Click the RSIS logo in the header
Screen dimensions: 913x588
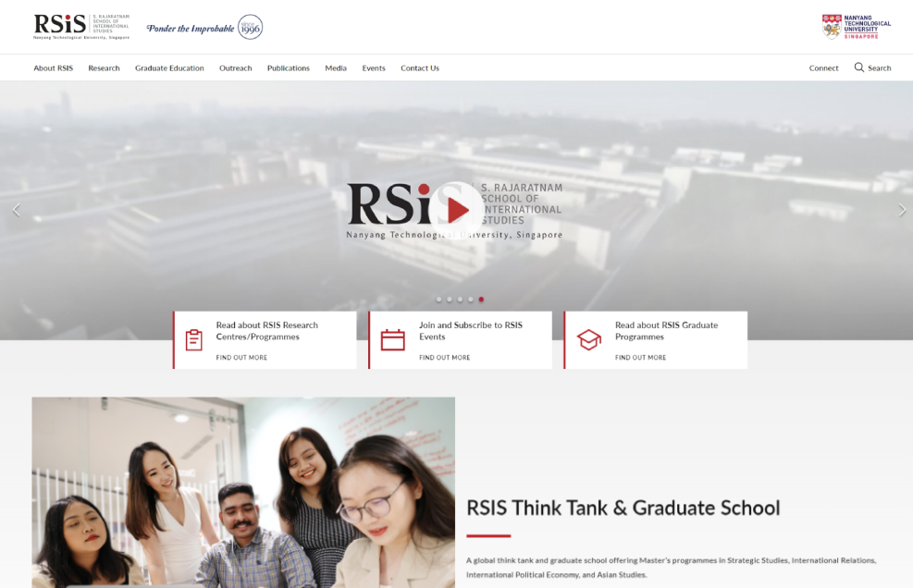(81, 27)
